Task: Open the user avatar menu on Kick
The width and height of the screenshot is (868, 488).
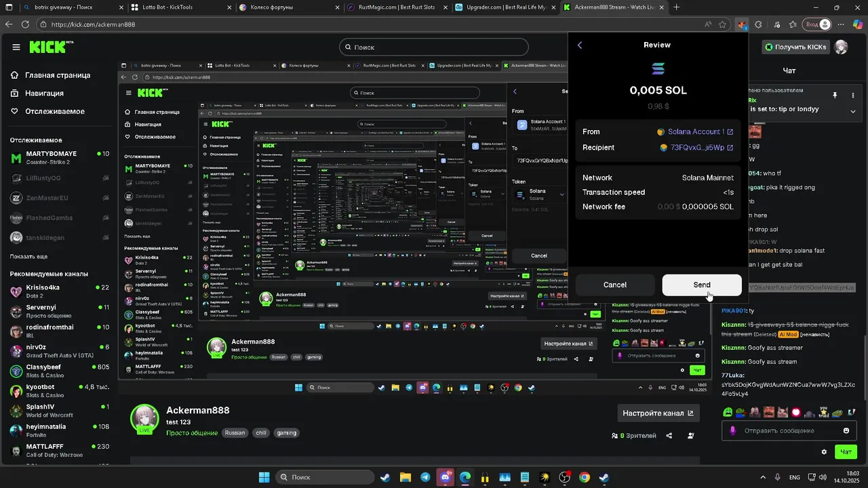Action: 841,47
